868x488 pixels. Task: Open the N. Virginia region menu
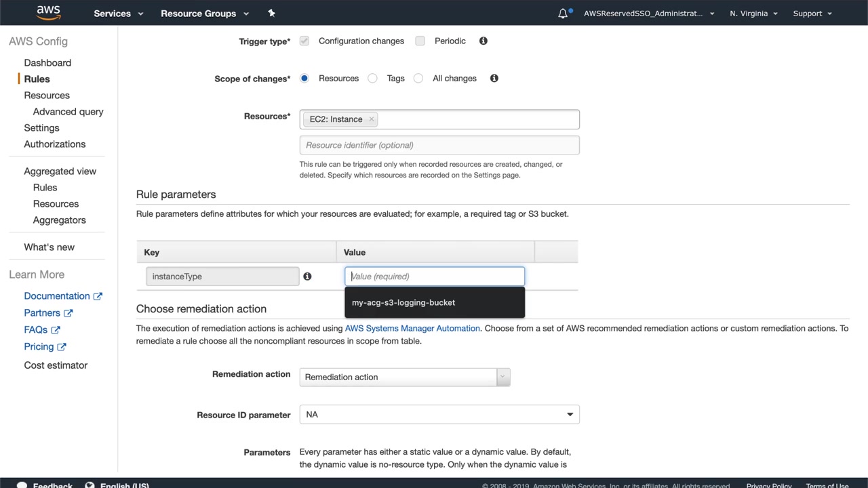click(753, 14)
